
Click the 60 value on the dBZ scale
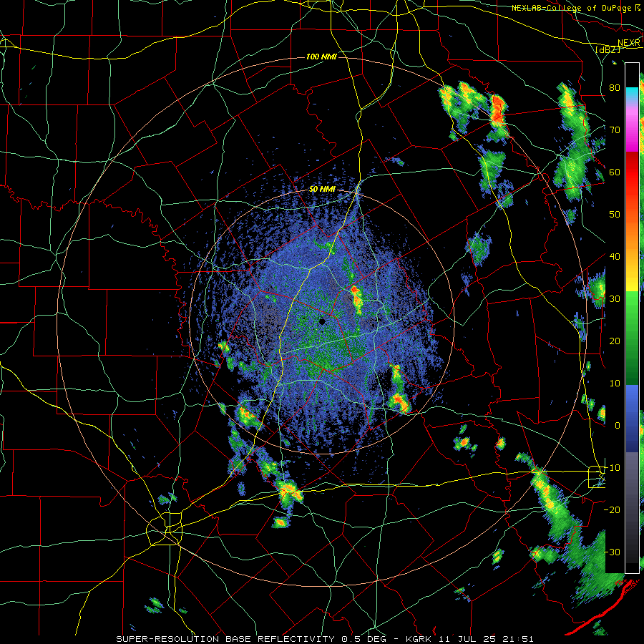(615, 172)
